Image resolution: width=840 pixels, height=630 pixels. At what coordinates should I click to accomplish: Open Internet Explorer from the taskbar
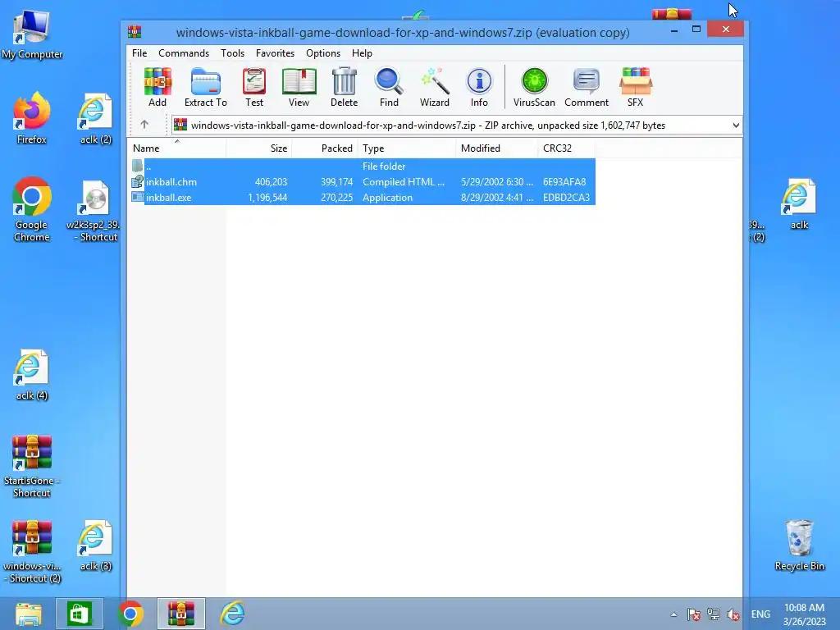[232, 614]
